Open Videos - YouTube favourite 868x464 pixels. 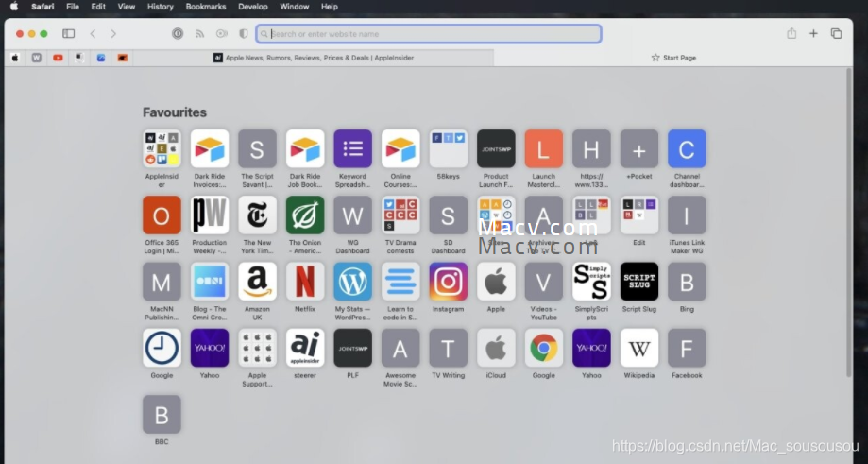[x=544, y=282]
